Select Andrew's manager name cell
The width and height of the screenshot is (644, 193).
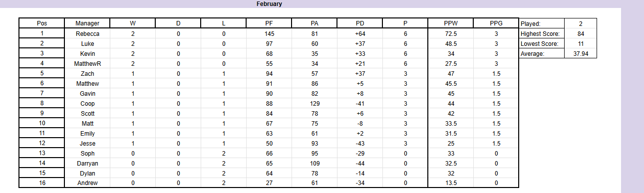[87, 183]
